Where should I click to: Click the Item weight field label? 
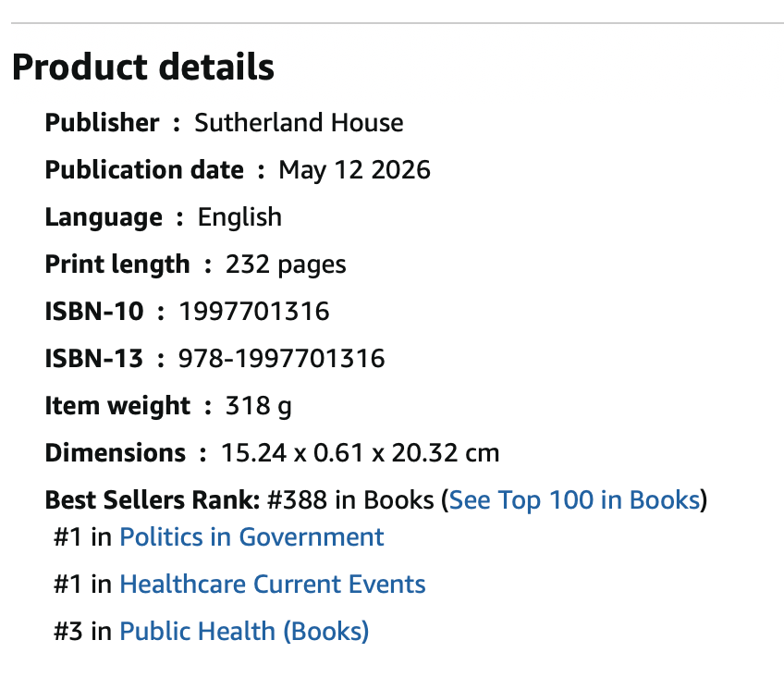(x=117, y=405)
